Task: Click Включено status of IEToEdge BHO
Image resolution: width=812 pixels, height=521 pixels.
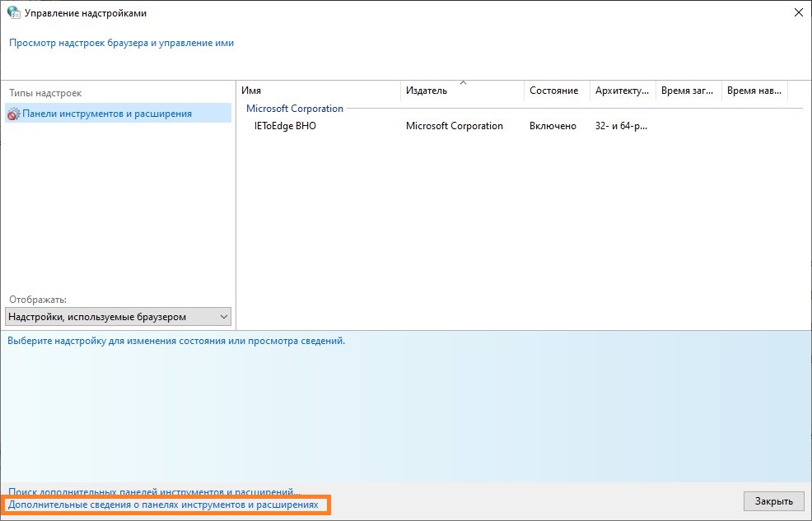Action: tap(553, 126)
